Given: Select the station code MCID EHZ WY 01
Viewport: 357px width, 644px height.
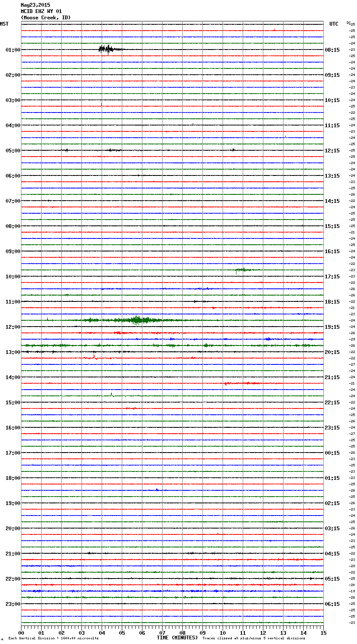Looking at the screenshot, I should (x=41, y=11).
